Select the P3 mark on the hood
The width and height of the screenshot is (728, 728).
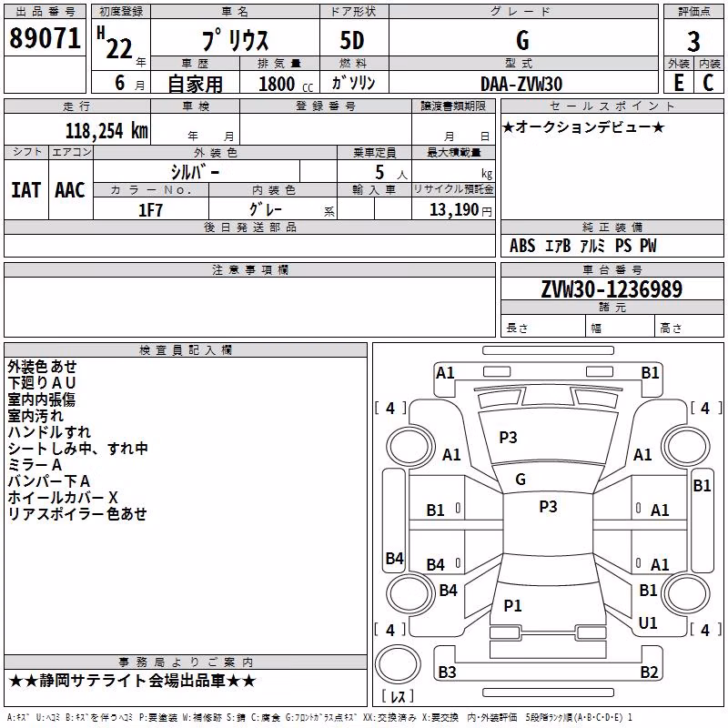click(x=508, y=437)
